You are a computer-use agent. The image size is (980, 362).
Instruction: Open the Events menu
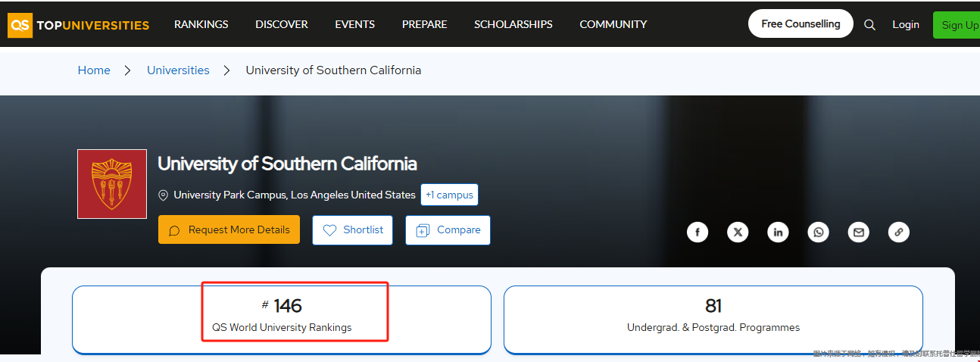(x=354, y=24)
